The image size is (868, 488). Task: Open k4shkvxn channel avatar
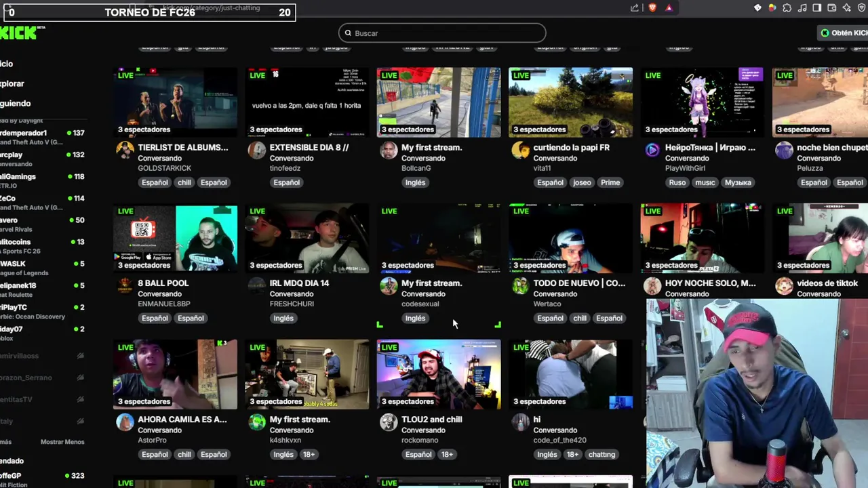pos(257,422)
